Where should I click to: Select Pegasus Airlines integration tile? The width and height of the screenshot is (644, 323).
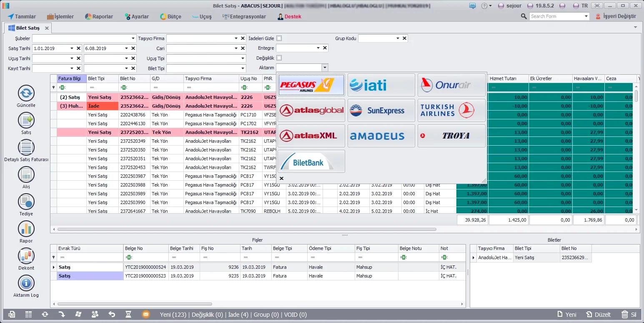pyautogui.click(x=311, y=85)
